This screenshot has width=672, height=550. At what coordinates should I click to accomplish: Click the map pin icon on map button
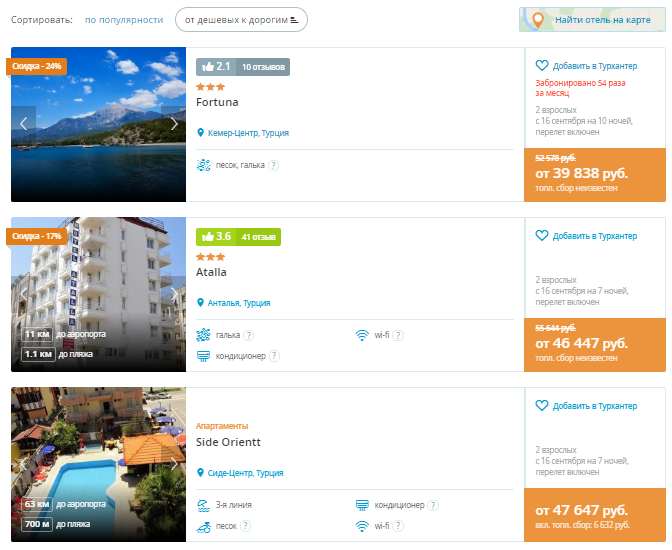(x=538, y=20)
